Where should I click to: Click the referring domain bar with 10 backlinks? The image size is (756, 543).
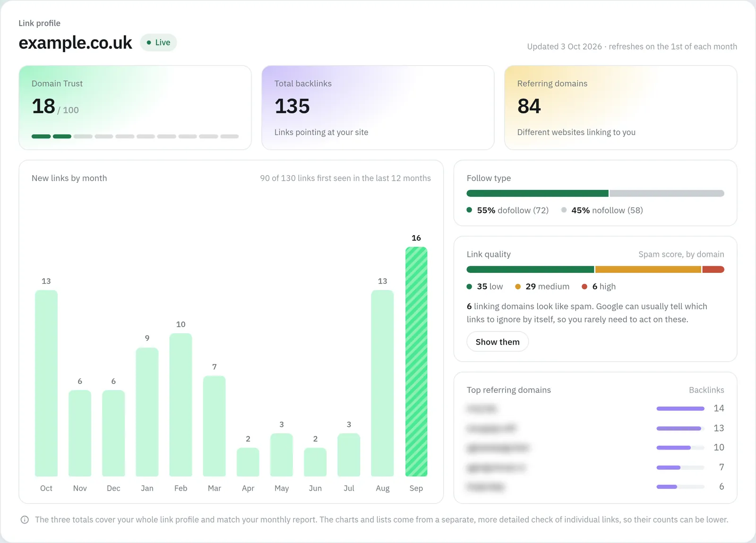(x=680, y=448)
